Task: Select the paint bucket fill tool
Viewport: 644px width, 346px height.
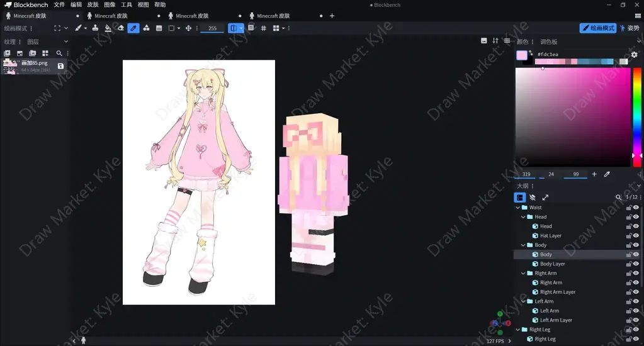Action: (x=108, y=28)
